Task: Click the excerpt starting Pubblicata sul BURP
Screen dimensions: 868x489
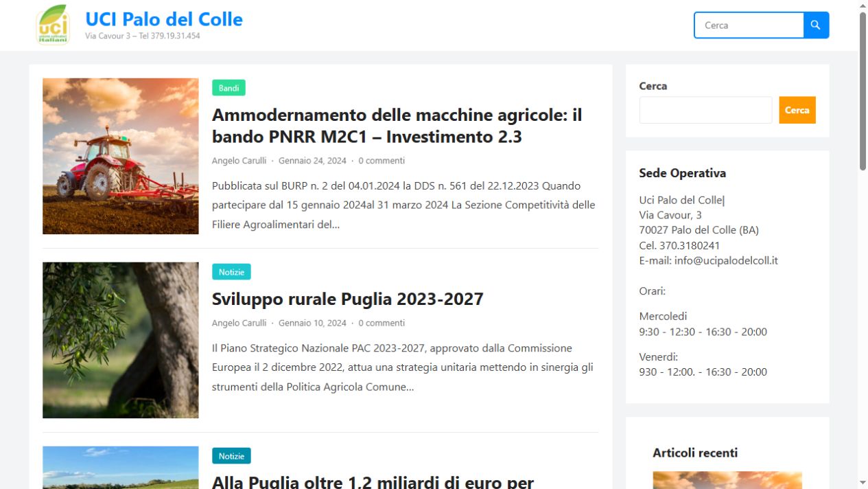Action: (x=403, y=205)
